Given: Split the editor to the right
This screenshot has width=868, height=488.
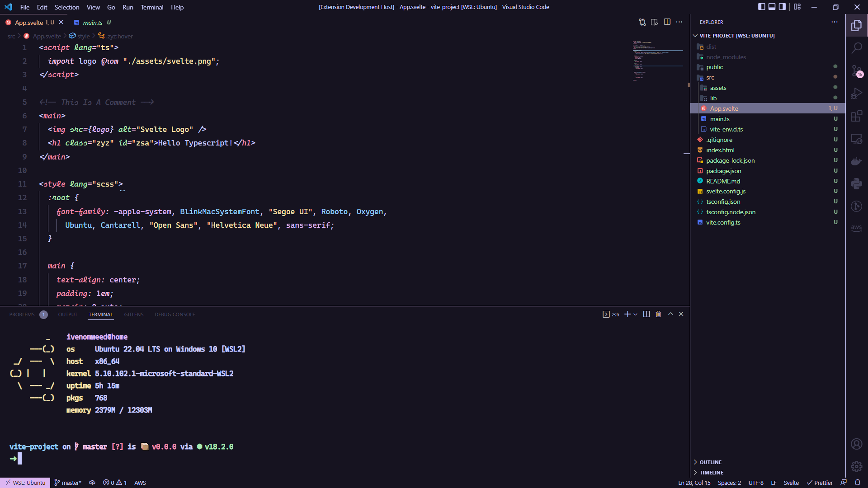Looking at the screenshot, I should 667,22.
